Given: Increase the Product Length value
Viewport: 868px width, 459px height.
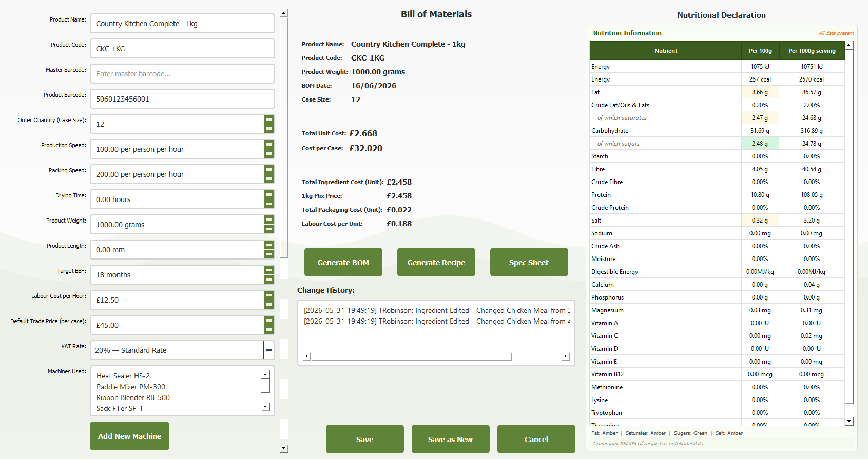Looking at the screenshot, I should click(x=269, y=245).
